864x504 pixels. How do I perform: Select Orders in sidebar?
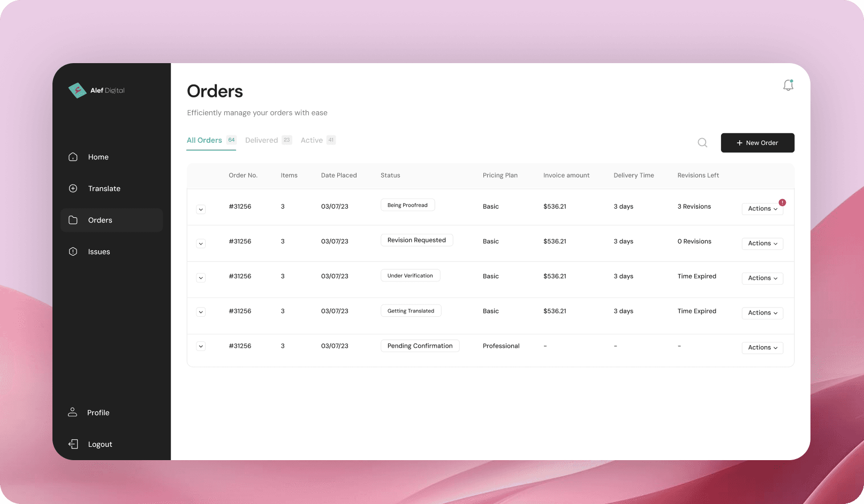coord(111,220)
